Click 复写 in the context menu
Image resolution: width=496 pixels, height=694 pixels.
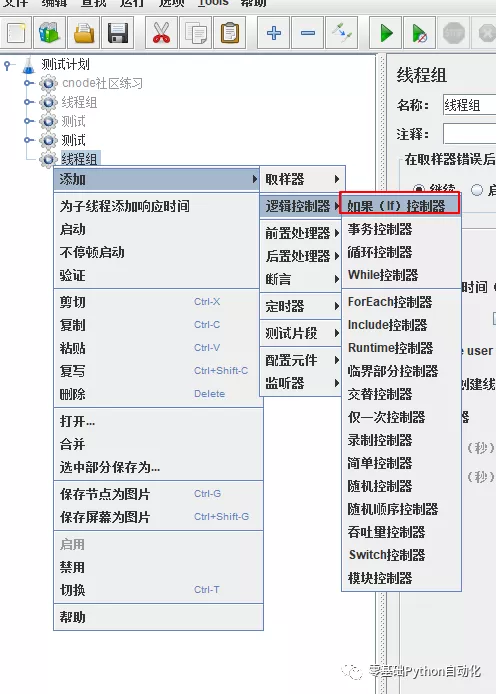pos(158,371)
